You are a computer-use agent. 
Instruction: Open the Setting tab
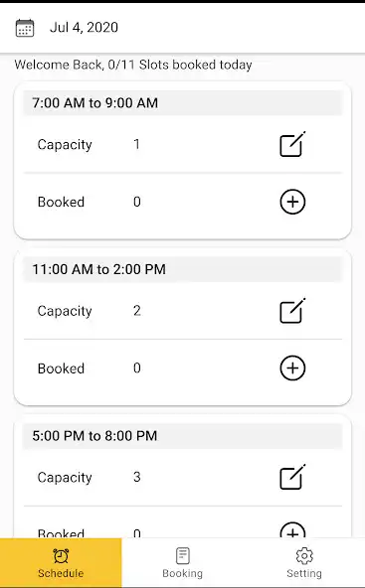pyautogui.click(x=304, y=563)
